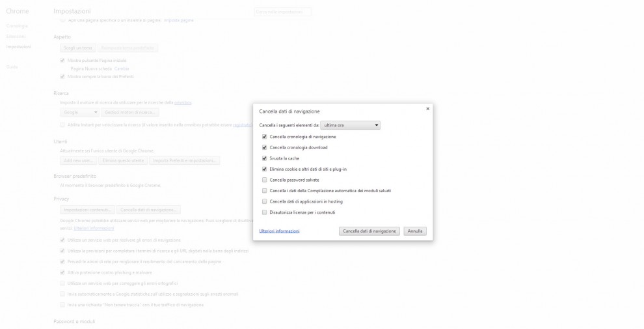Image resolution: width=644 pixels, height=329 pixels.
Task: Toggle previsioni per completare termini di ricerca
Action: pyautogui.click(x=62, y=250)
